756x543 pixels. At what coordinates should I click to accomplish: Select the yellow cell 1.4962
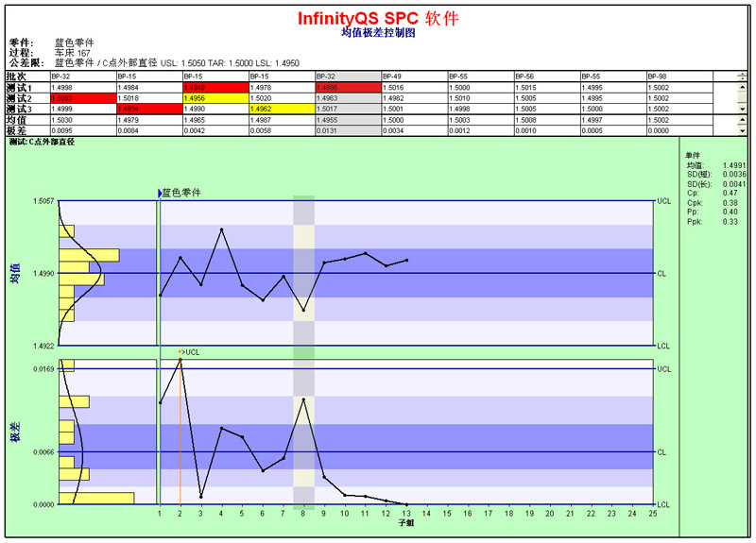coord(282,109)
